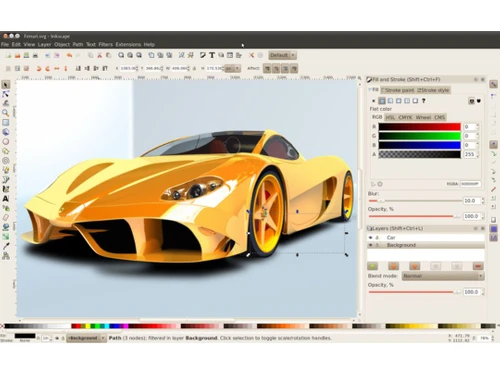Choose Flat color paint option
Viewport: 500px width, 375px height.
pyautogui.click(x=382, y=101)
